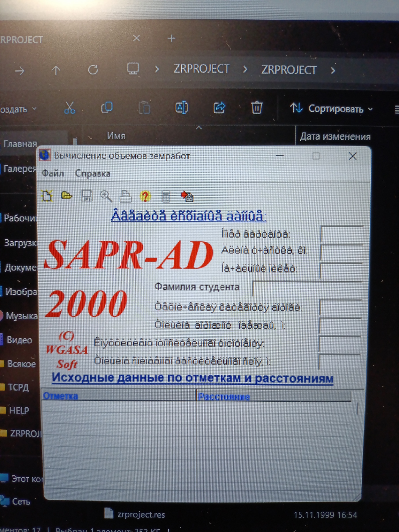Click the data table vertical scrollbar
Viewport: 399px width, 532px height.
coord(357,409)
